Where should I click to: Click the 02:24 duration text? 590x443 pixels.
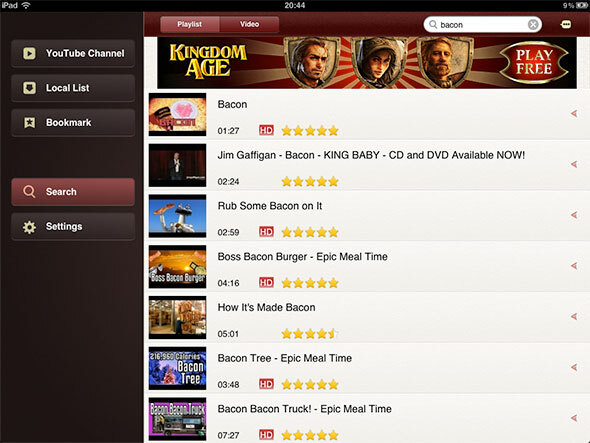click(x=228, y=182)
